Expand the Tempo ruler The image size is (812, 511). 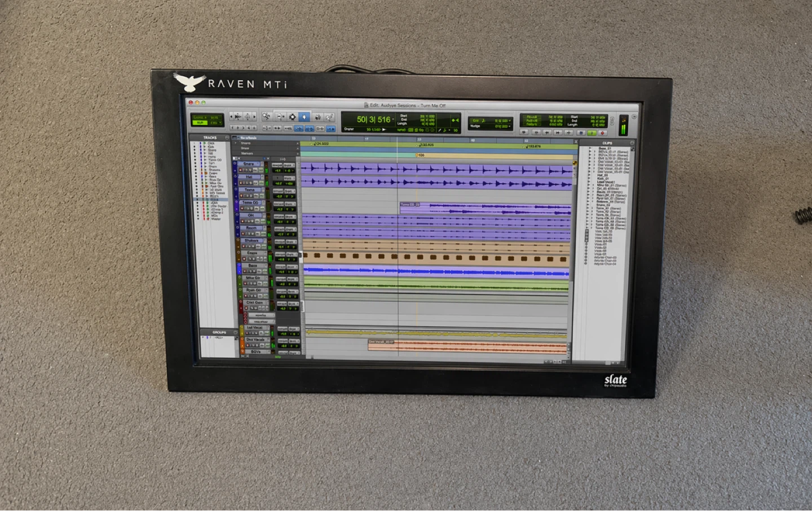[x=236, y=143]
